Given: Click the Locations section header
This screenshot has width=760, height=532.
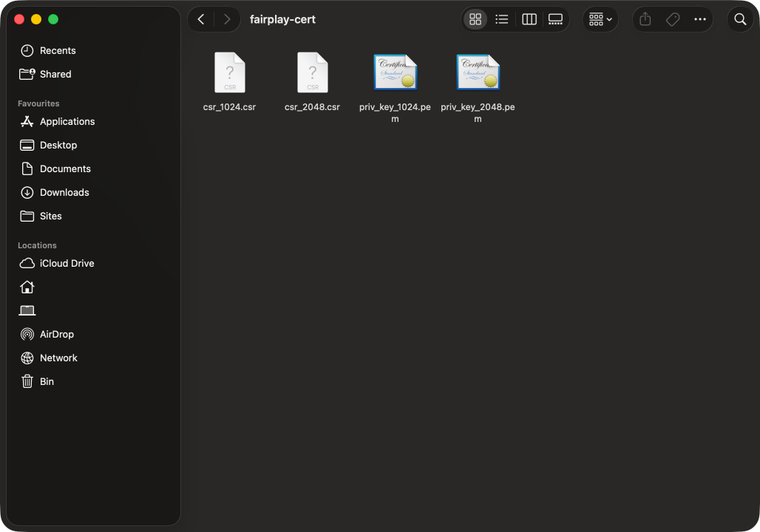Looking at the screenshot, I should tap(37, 245).
